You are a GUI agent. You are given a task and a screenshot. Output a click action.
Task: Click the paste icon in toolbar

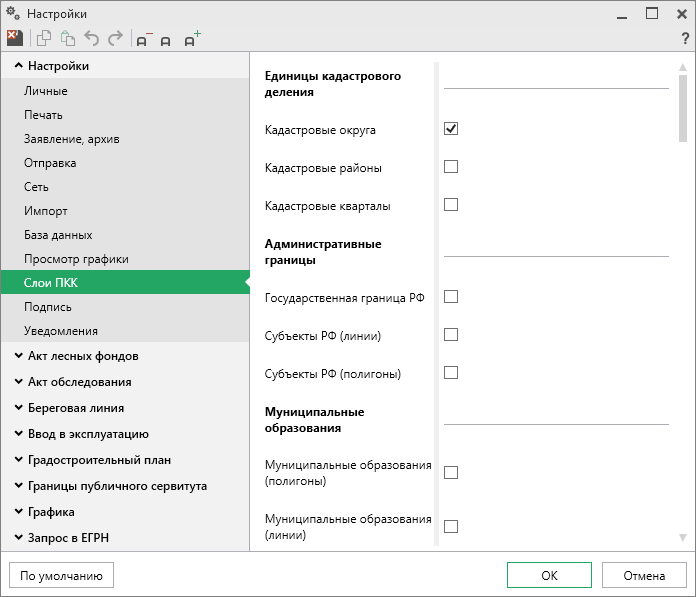tap(68, 38)
